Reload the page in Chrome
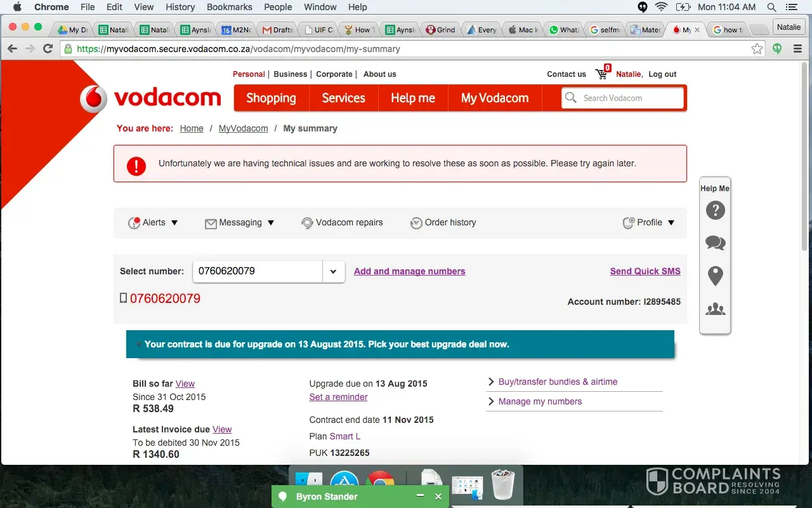 pyautogui.click(x=48, y=49)
